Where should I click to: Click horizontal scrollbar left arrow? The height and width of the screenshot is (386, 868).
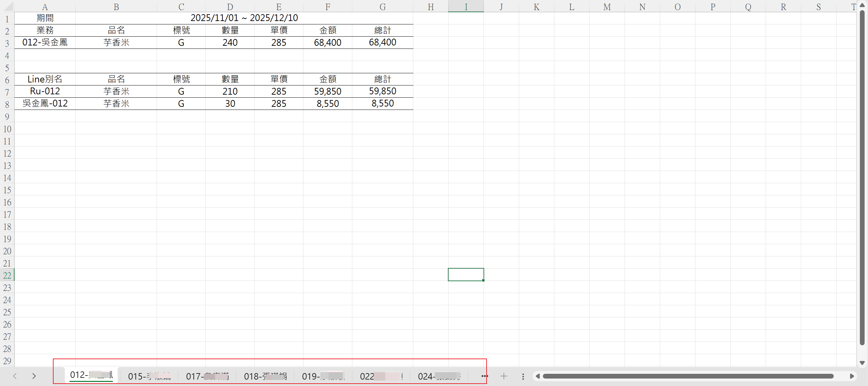click(537, 376)
